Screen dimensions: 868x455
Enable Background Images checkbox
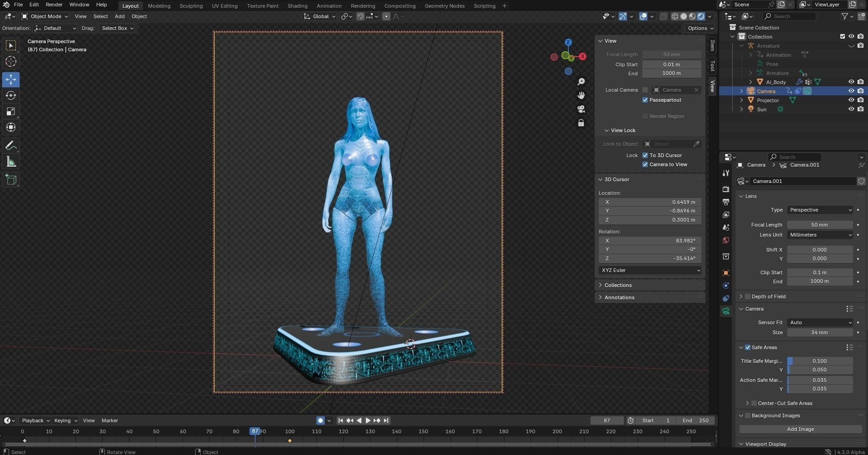tap(748, 415)
